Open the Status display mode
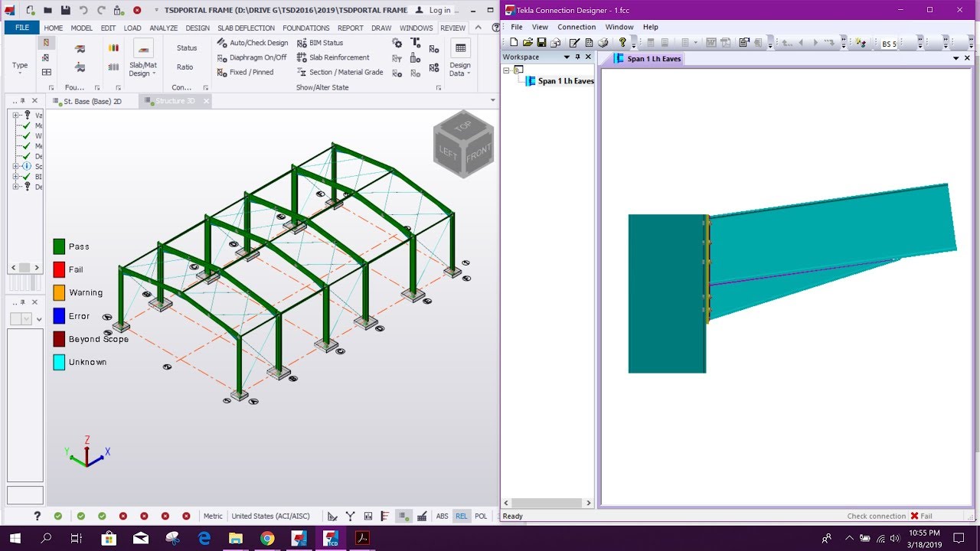Screen dimensions: 980x551 click(186, 47)
